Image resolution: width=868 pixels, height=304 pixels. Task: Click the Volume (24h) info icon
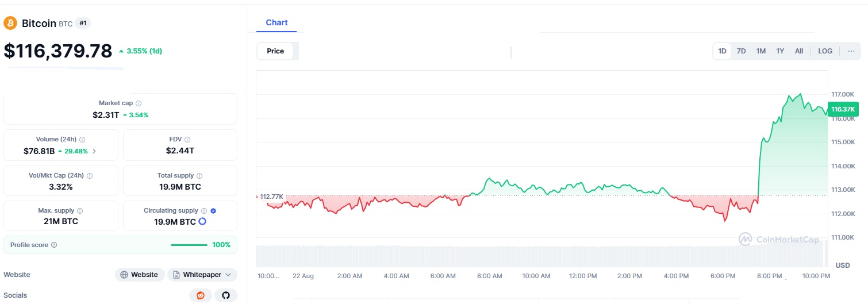82,140
